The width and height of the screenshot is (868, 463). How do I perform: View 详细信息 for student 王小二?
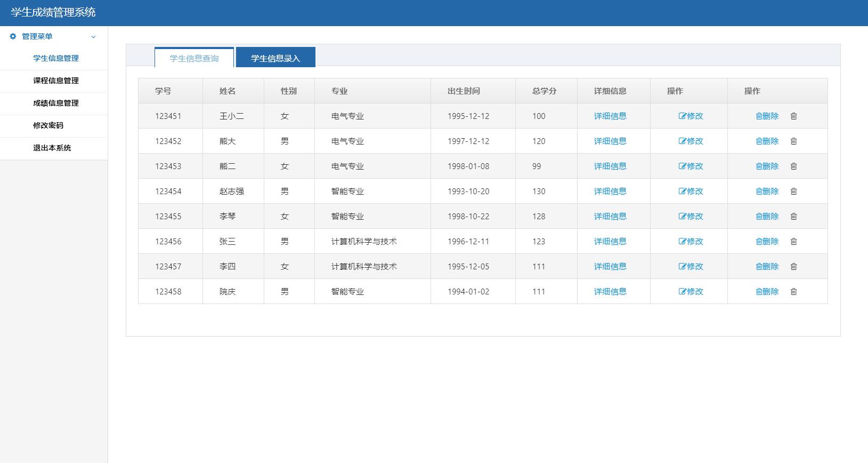610,116
